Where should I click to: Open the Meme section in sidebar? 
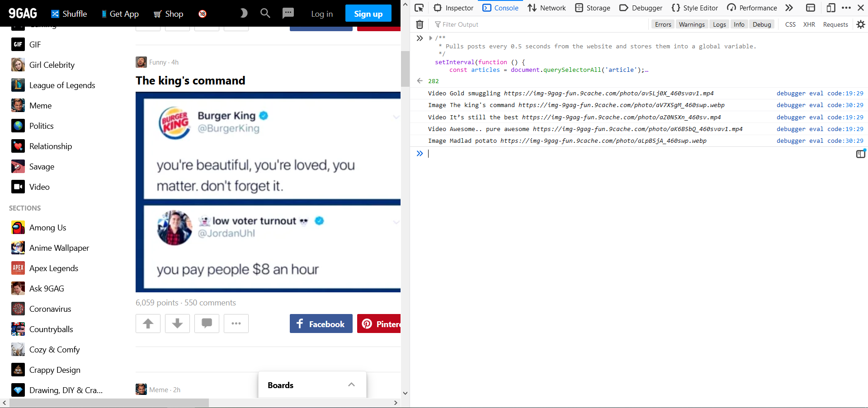(x=32, y=105)
